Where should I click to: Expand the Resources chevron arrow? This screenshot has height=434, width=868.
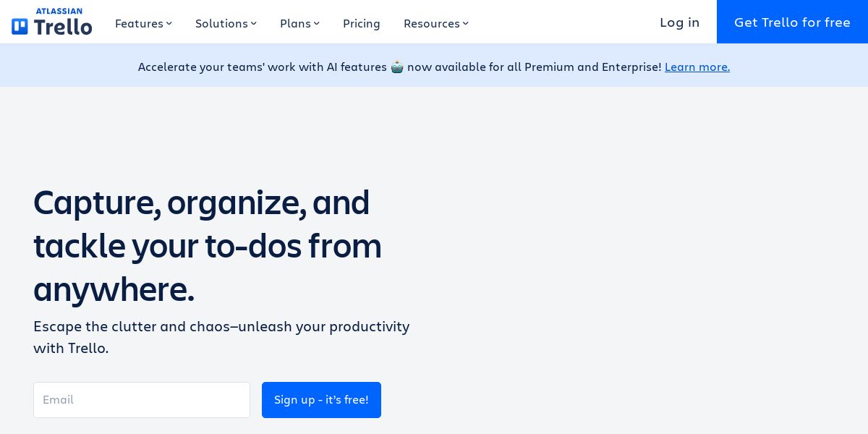[x=466, y=24]
